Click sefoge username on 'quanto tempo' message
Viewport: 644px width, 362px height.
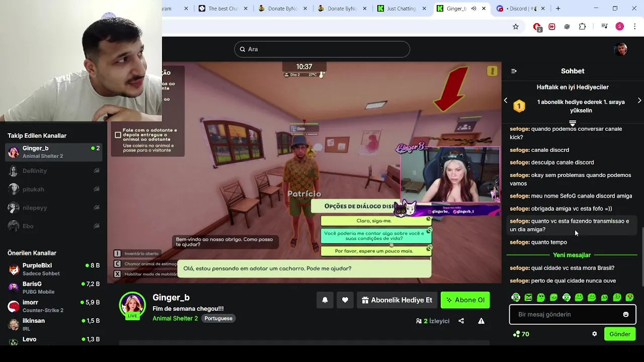click(520, 242)
